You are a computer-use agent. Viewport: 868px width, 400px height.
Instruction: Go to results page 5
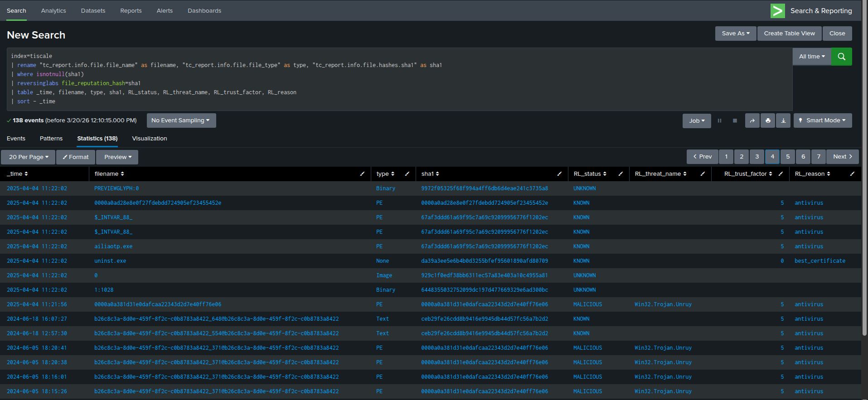(x=788, y=157)
